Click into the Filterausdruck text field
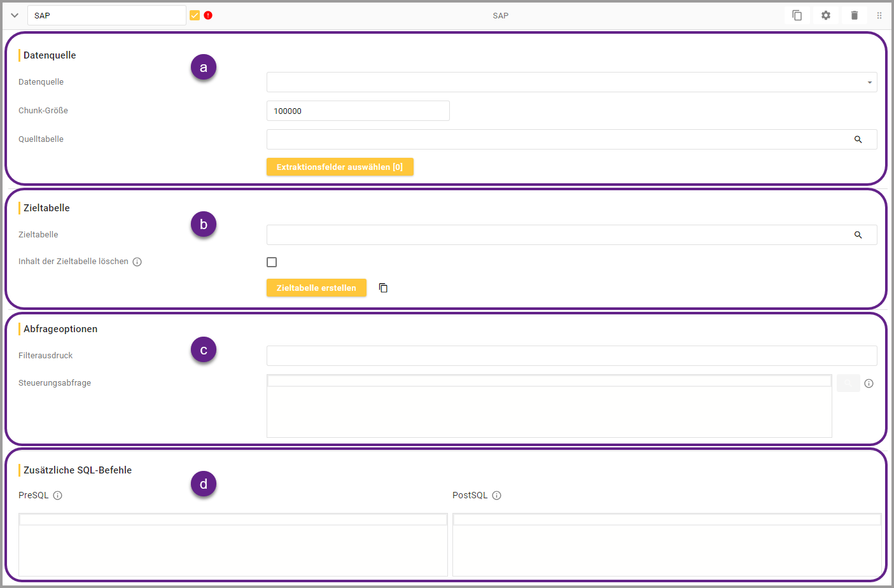The height and width of the screenshot is (588, 894). point(571,356)
